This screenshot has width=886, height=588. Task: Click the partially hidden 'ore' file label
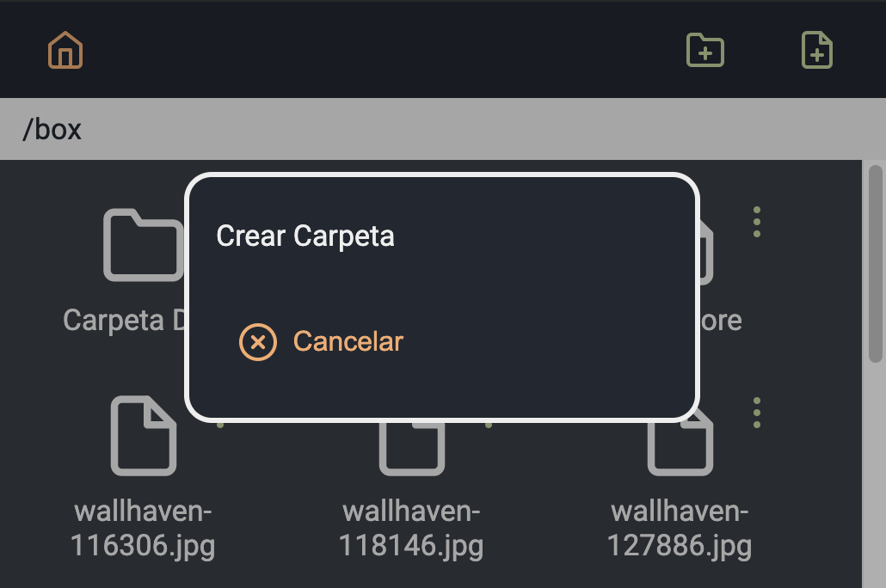[721, 321]
